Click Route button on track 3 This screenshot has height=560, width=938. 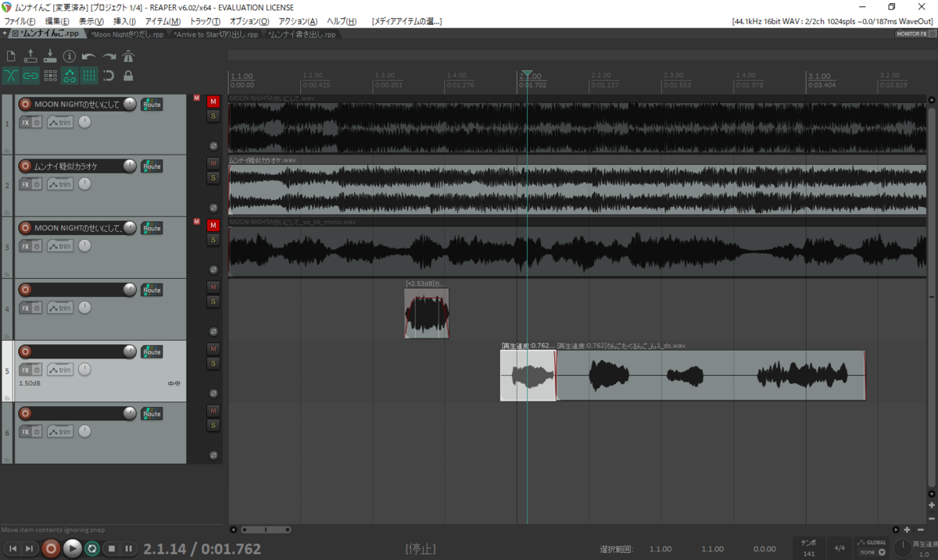point(152,228)
